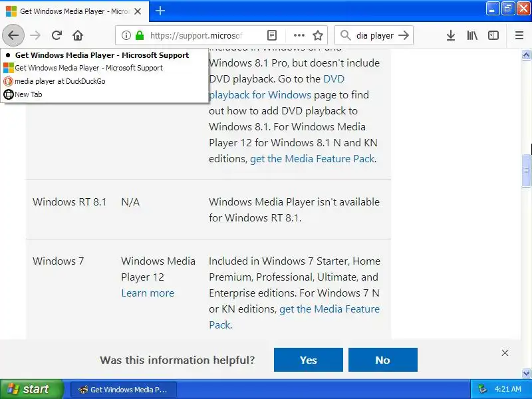
Task: Select New Tab history entry
Action: tap(104, 94)
